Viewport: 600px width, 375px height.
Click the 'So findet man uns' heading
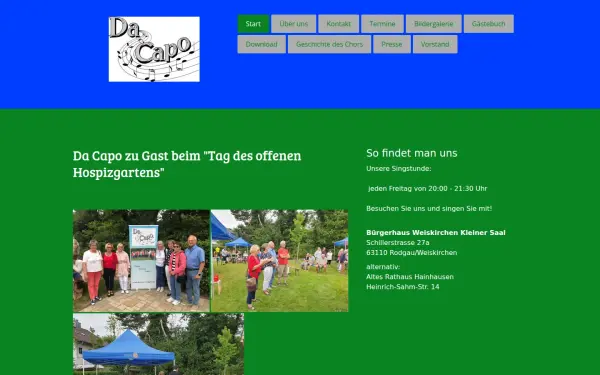point(412,153)
